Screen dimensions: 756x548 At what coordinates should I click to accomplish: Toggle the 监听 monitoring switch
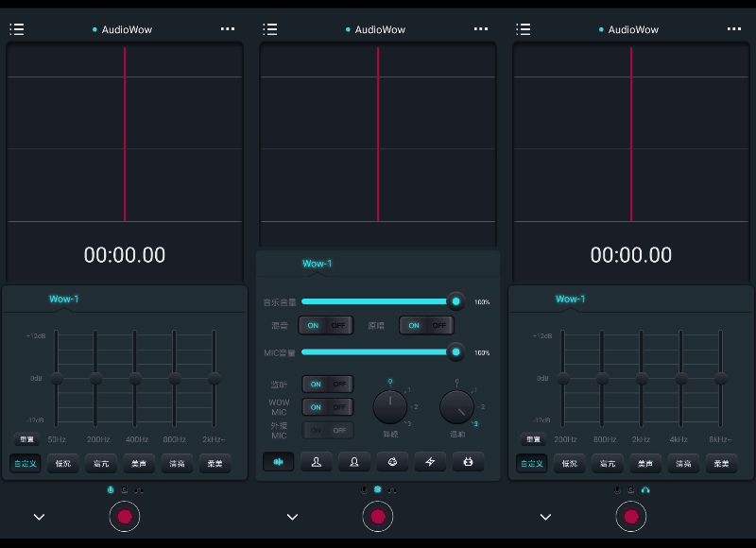[x=327, y=385]
